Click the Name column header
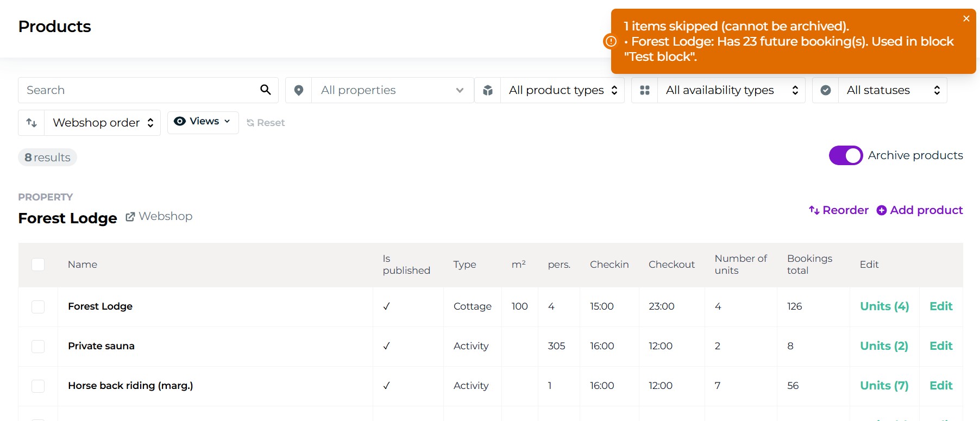The height and width of the screenshot is (421, 980). pos(83,265)
